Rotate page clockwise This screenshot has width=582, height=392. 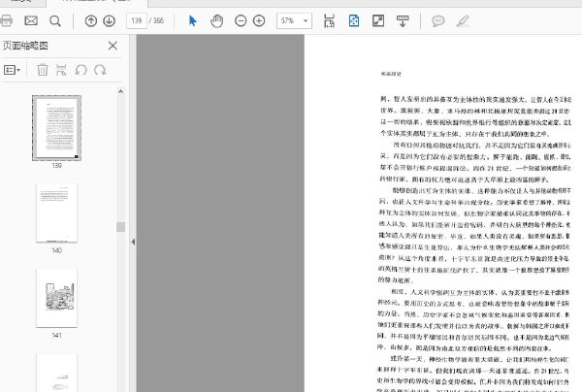click(x=100, y=70)
